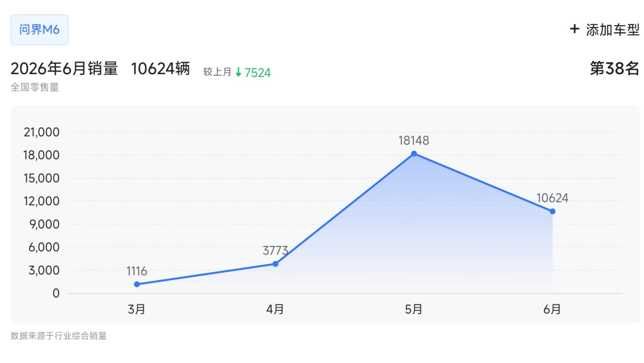Click the 18148 data label
The image size is (644, 363).
click(414, 140)
